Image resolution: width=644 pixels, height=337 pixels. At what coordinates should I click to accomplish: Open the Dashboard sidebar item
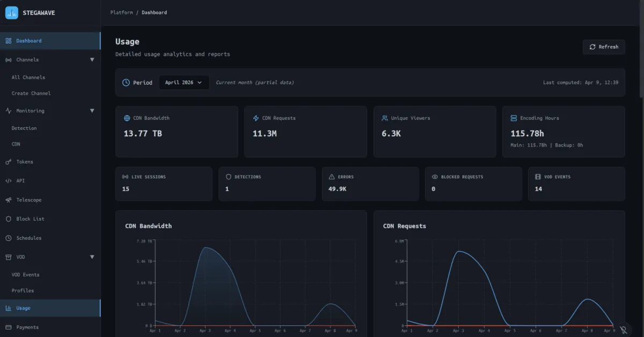[x=28, y=41]
